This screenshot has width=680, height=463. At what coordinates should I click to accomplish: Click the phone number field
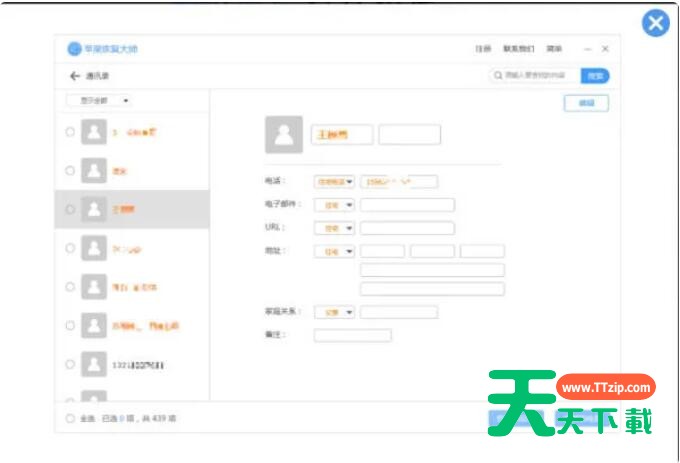(x=399, y=182)
